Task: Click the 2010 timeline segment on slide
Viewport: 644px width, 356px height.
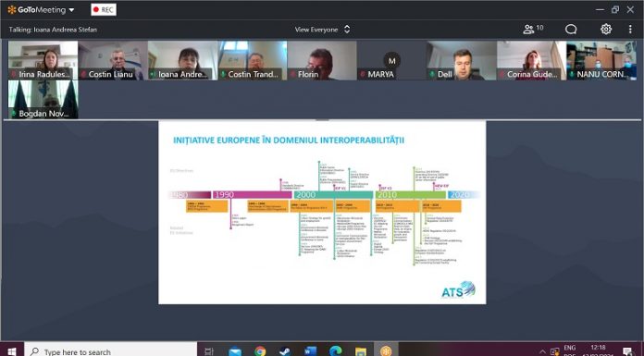Action: coord(410,194)
